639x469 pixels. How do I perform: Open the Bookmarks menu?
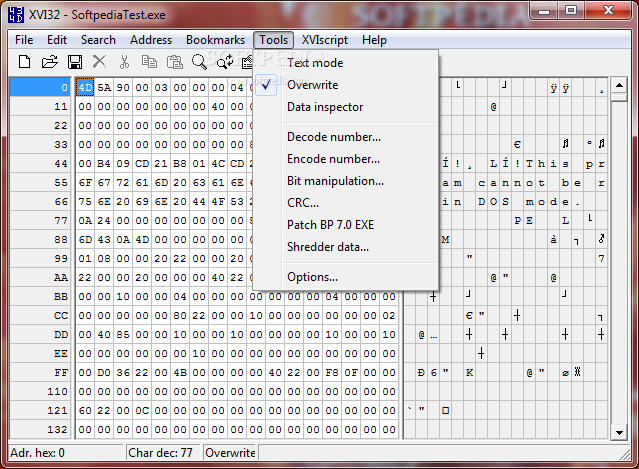click(x=215, y=40)
